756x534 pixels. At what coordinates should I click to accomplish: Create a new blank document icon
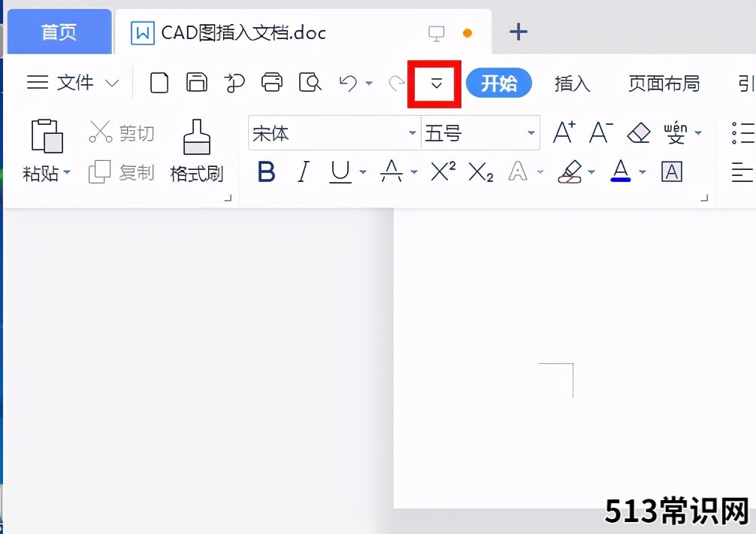(x=159, y=83)
